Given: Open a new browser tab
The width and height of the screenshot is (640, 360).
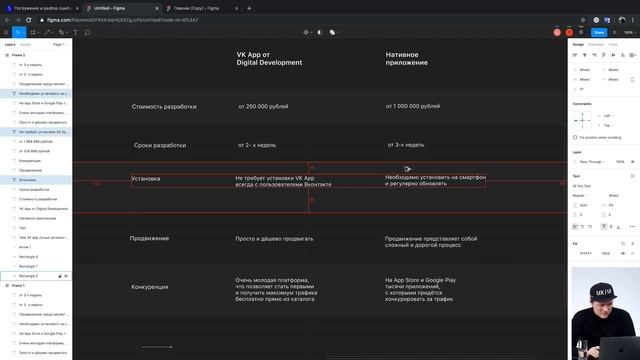Looking at the screenshot, I should pos(249,8).
